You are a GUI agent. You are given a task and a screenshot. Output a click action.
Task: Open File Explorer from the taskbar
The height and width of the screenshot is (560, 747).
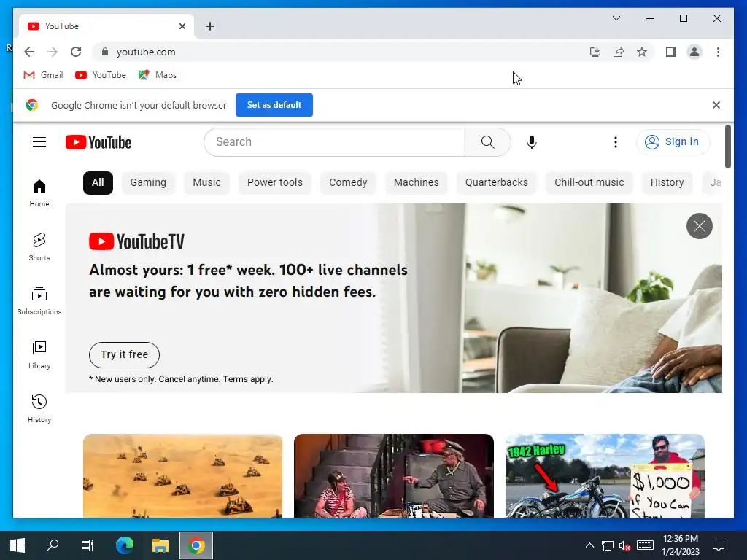(x=160, y=545)
